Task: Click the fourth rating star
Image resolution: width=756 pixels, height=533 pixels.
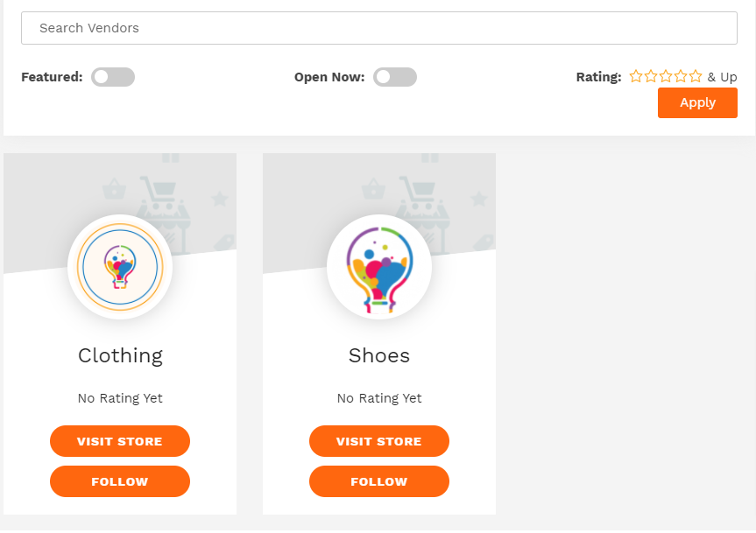Action: 681,77
